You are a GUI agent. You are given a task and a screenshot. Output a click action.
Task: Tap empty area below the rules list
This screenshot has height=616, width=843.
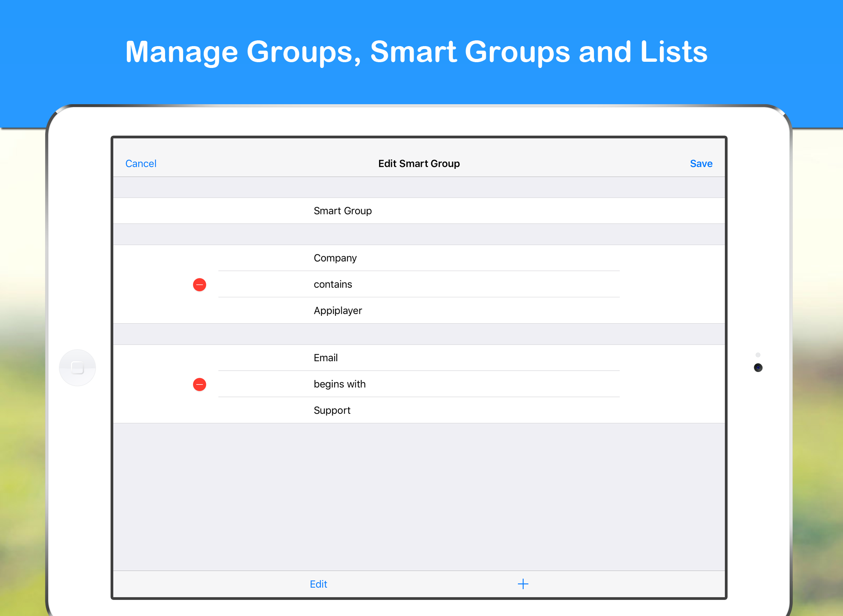(419, 494)
